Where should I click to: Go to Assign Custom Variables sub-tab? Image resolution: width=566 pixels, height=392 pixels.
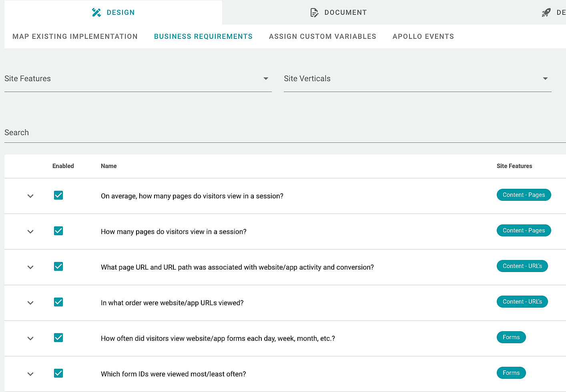[x=323, y=36]
